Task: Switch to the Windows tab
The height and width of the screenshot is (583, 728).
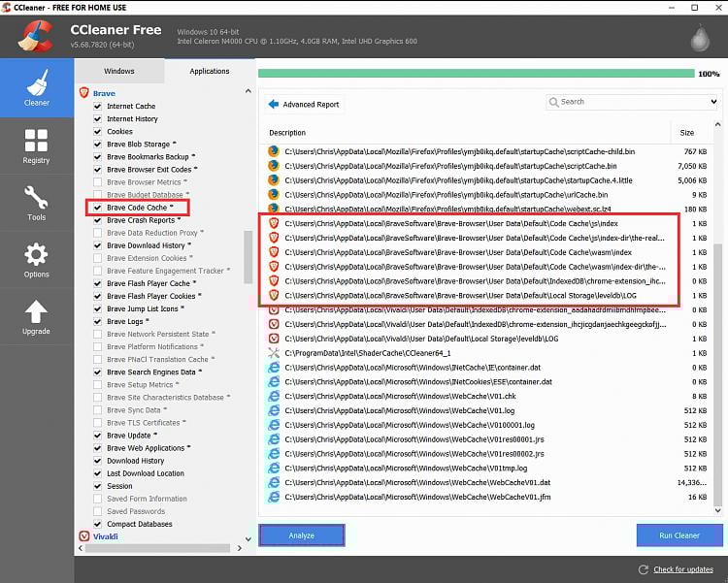Action: pos(119,71)
